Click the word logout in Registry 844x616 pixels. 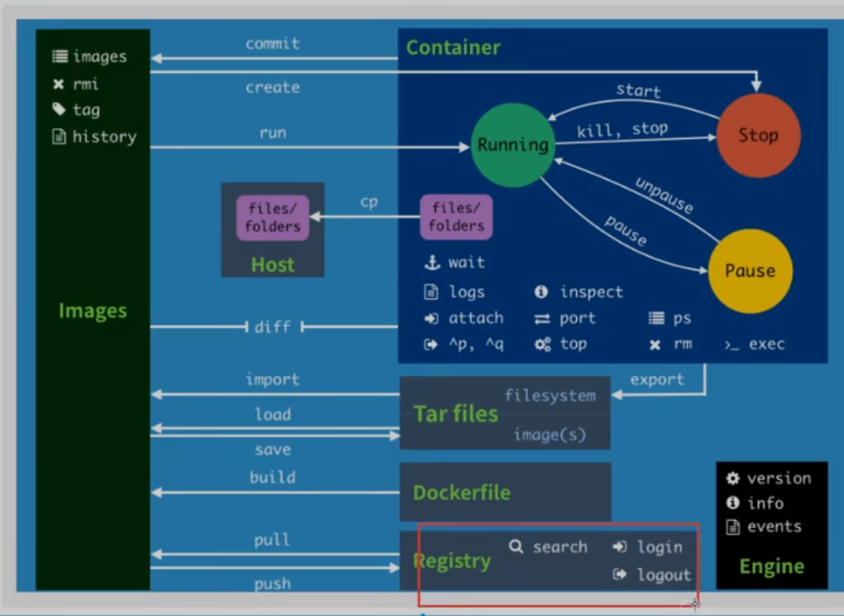tap(664, 575)
